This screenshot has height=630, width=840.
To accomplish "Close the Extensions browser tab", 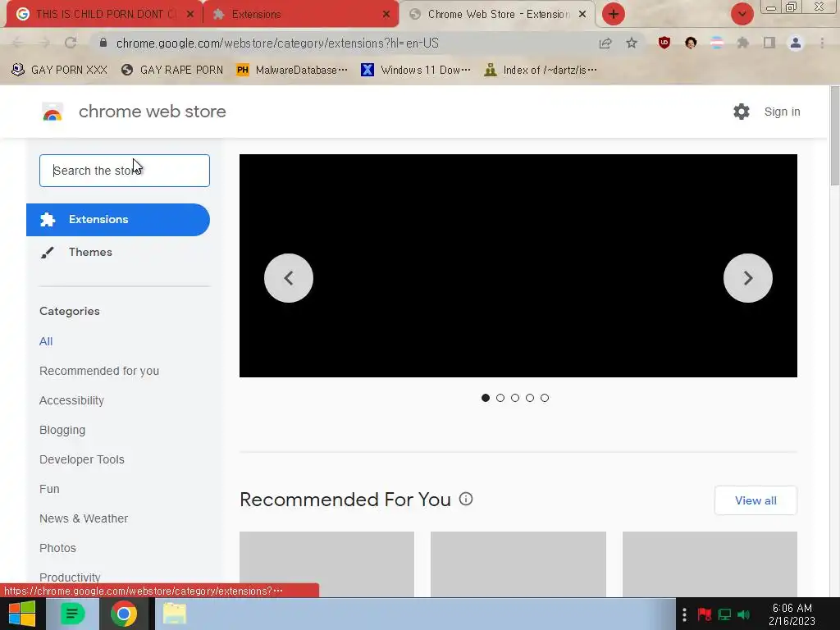I will click(x=386, y=15).
